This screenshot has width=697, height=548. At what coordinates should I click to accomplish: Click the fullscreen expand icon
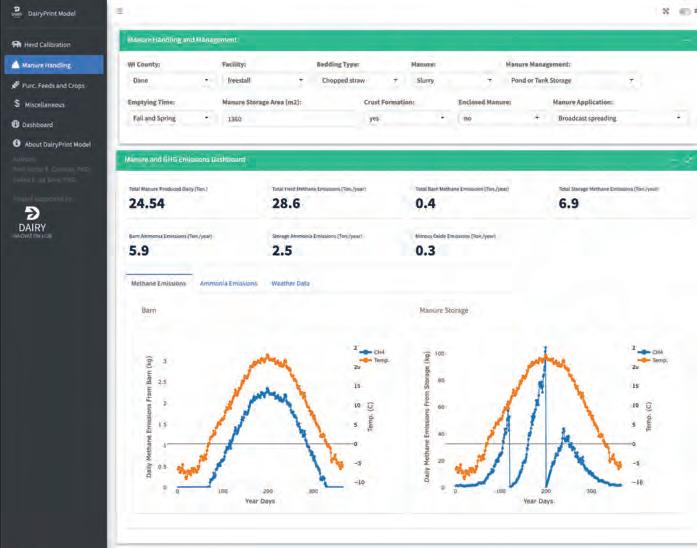pyautogui.click(x=665, y=11)
